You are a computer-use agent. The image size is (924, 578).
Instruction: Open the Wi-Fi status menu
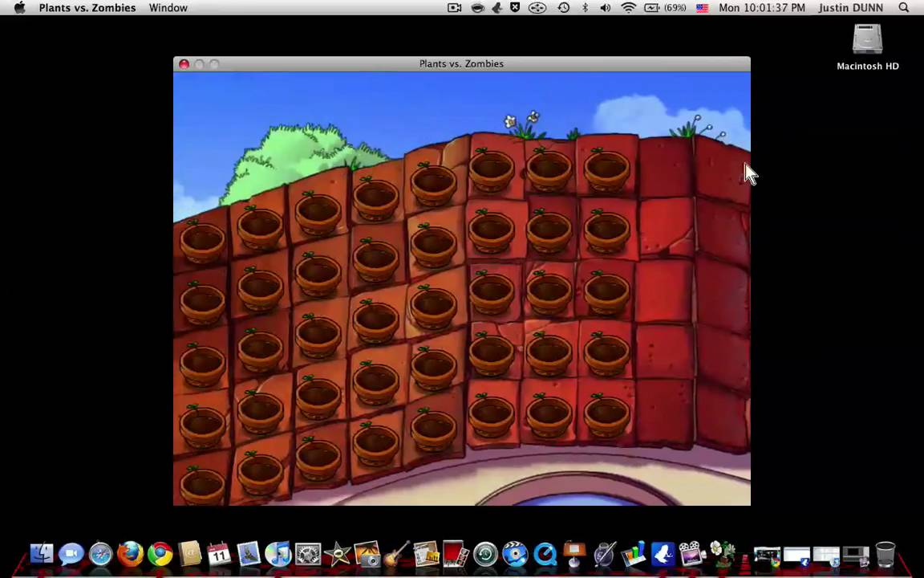628,8
